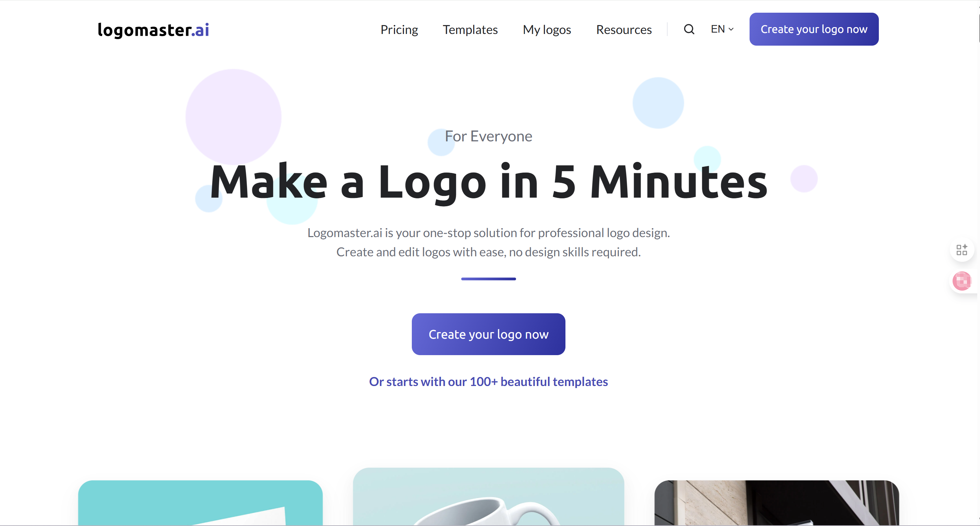
Task: Go to the Templates nav item
Action: coord(470,30)
